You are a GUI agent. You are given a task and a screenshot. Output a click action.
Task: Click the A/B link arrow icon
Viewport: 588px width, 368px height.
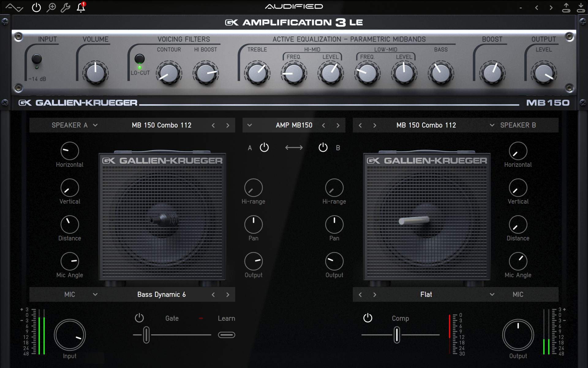click(x=294, y=148)
